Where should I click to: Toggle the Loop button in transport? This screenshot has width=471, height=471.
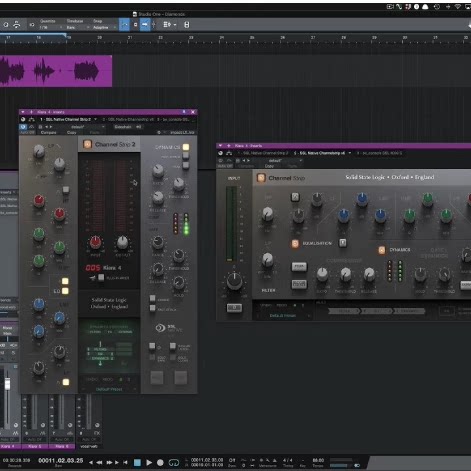[x=174, y=463]
